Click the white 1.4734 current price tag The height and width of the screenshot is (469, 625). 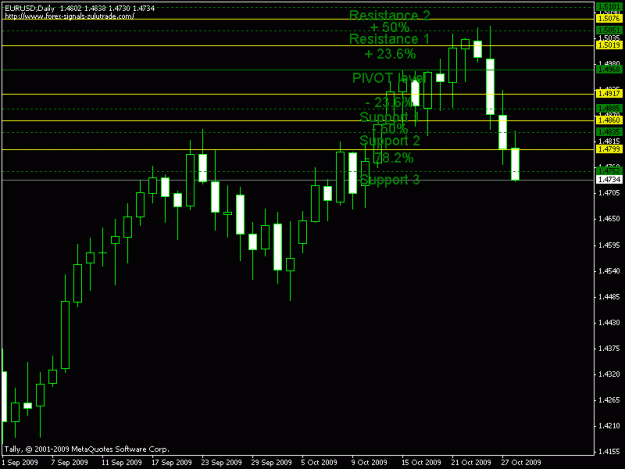[609, 180]
